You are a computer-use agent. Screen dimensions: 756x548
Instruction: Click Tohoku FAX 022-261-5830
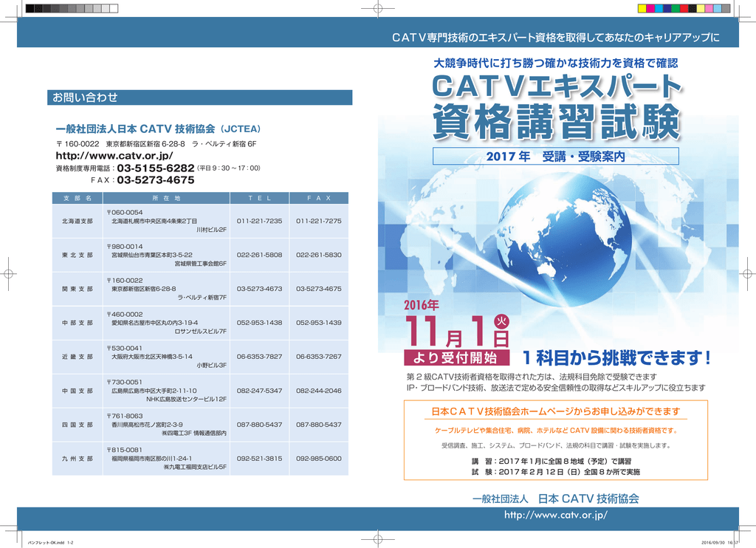[319, 255]
